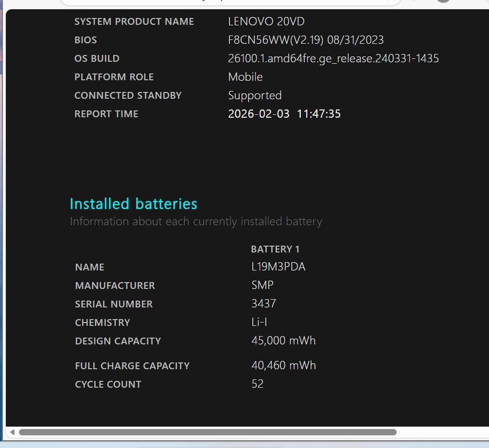Click the Installed batteries heading
Viewport: 489px width, 448px height.
pos(133,203)
